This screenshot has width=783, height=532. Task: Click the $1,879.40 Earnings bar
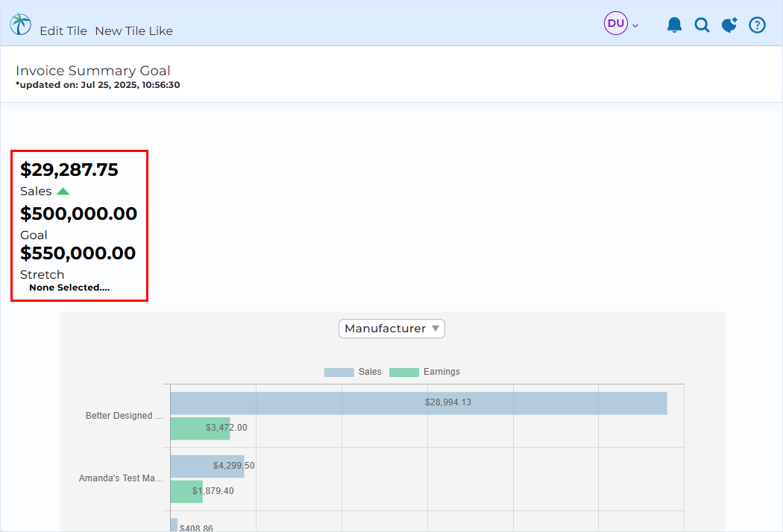coord(186,492)
